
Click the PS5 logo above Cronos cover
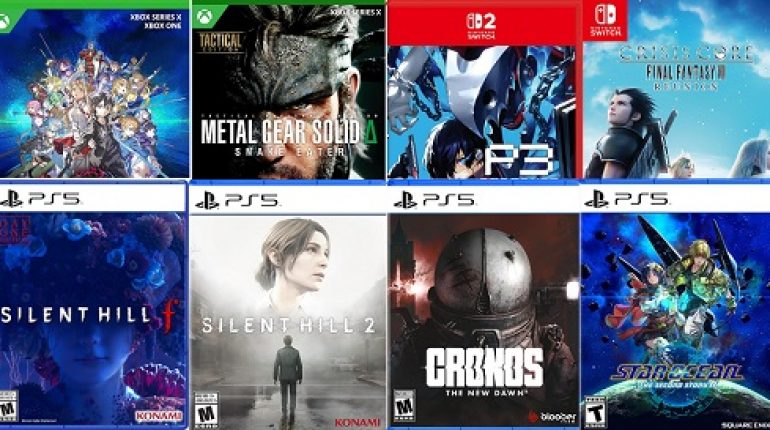434,200
